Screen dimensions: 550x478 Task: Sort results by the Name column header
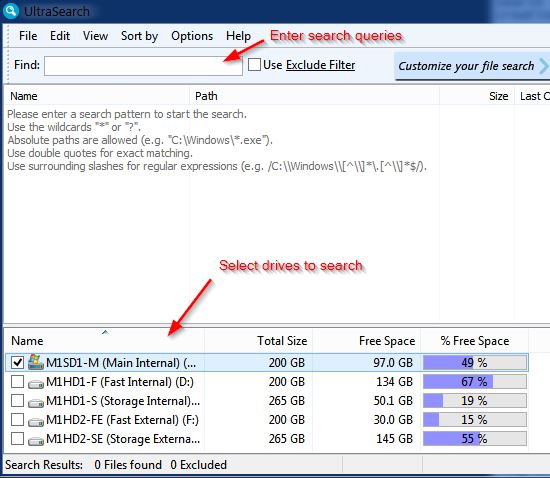(97, 96)
